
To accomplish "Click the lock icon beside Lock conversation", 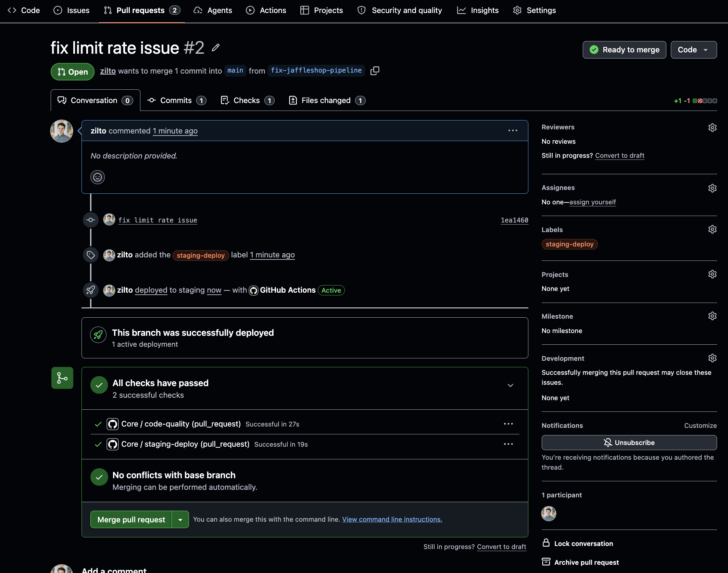I will click(546, 543).
